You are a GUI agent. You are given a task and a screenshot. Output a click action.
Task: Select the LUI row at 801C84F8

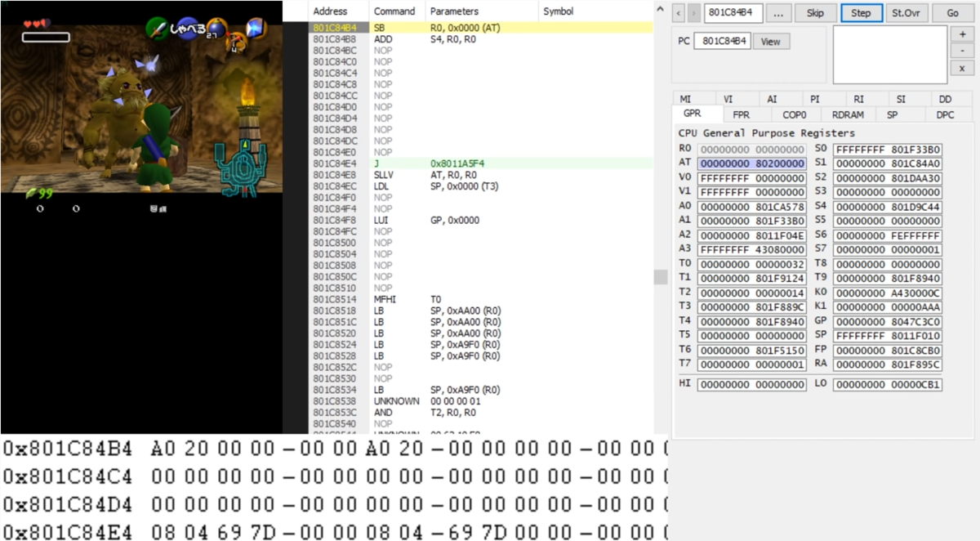[481, 220]
